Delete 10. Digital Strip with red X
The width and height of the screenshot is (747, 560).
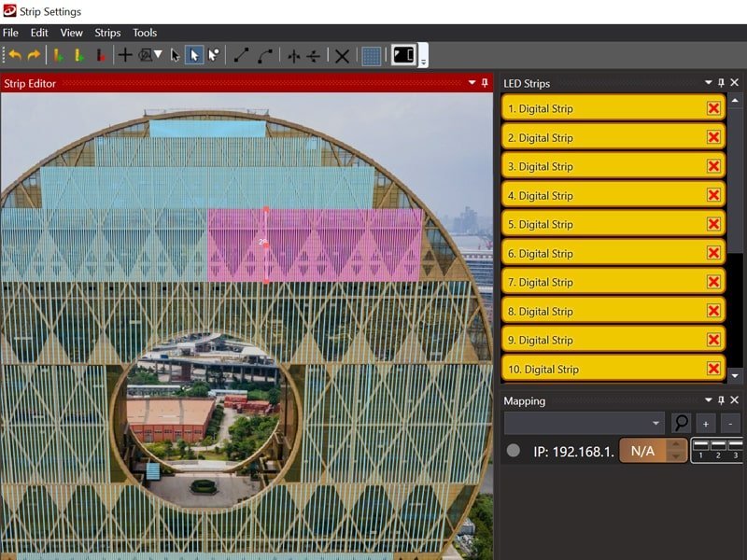click(713, 369)
